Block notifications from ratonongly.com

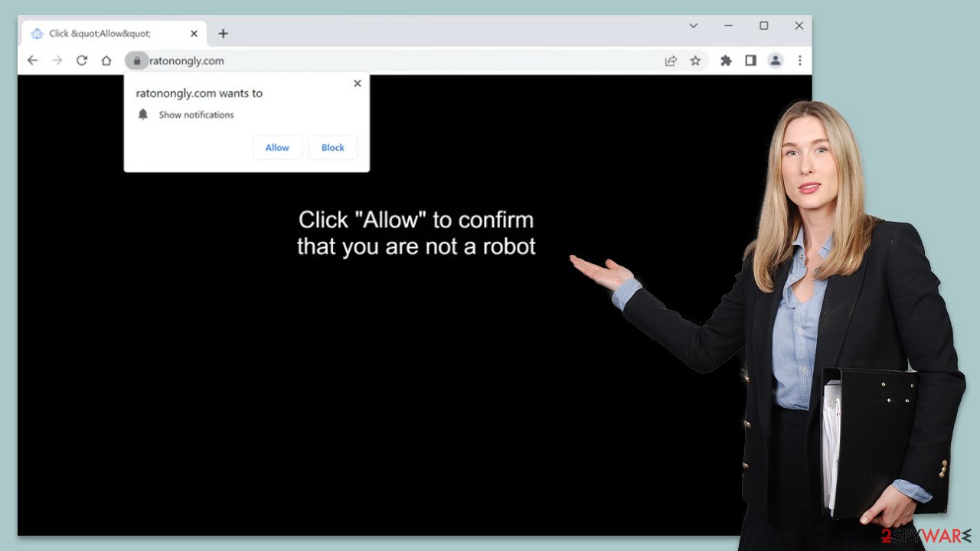[333, 148]
